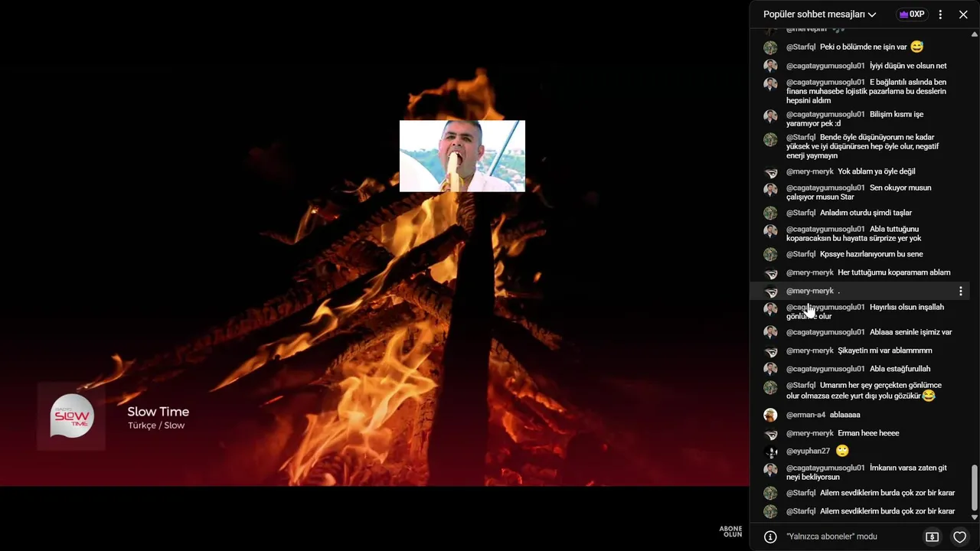Click message 'ablaaaaa'
Screen dimensions: 980x551
(844, 415)
